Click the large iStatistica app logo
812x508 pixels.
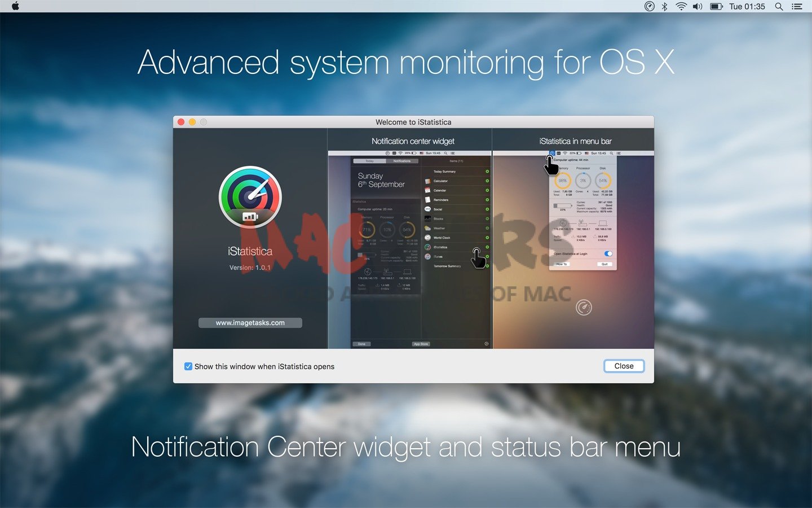250,197
